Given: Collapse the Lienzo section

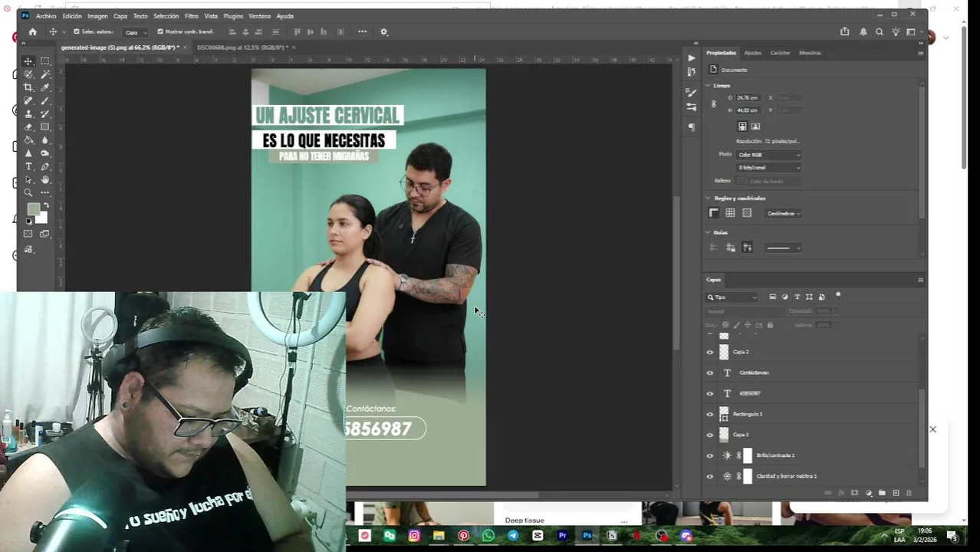Looking at the screenshot, I should (x=708, y=86).
